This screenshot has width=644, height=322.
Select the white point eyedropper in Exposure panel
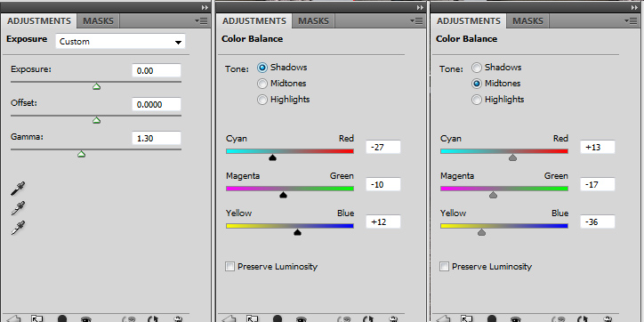pos(18,228)
